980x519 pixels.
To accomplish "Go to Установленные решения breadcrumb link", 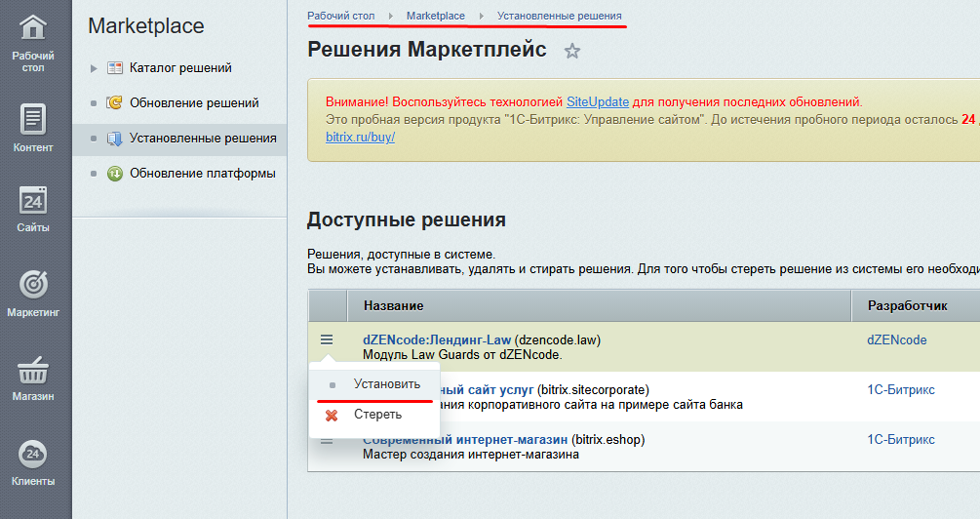I will coord(560,16).
